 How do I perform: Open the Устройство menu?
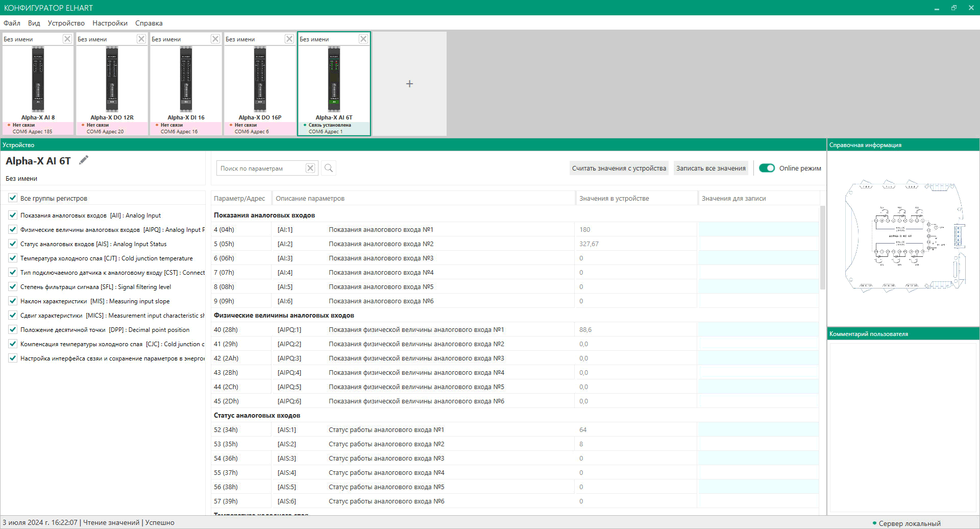[66, 23]
